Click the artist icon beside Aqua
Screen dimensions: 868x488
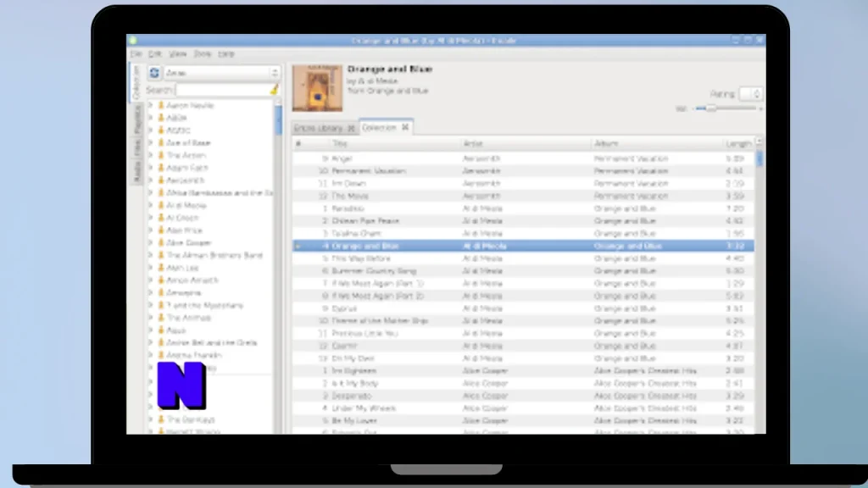[x=161, y=330]
